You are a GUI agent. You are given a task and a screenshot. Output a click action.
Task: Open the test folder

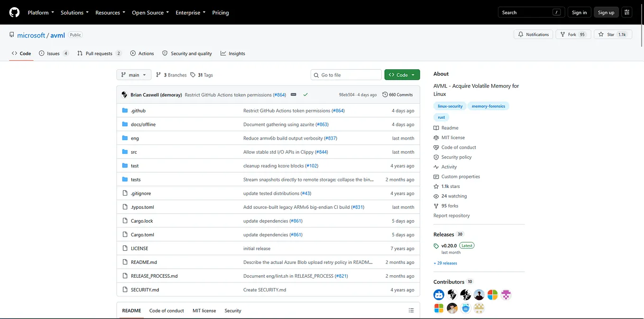[135, 166]
